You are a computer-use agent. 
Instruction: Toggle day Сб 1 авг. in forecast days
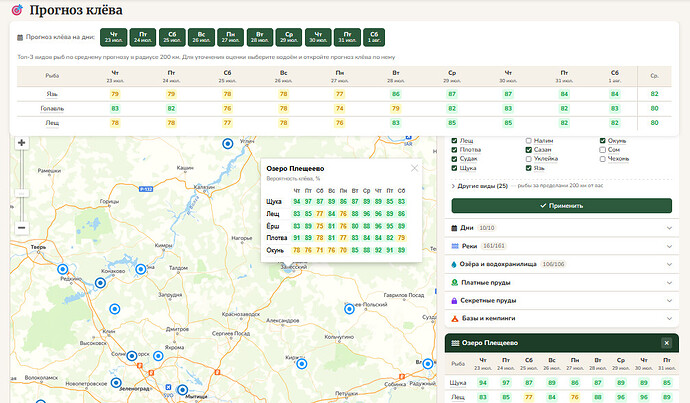pyautogui.click(x=374, y=37)
